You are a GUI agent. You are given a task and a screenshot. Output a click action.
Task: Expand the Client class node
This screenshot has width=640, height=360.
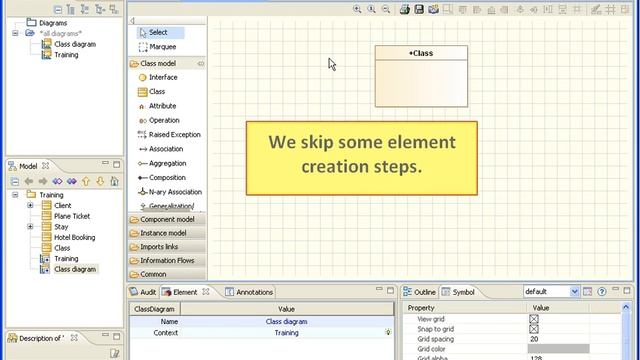click(x=30, y=205)
